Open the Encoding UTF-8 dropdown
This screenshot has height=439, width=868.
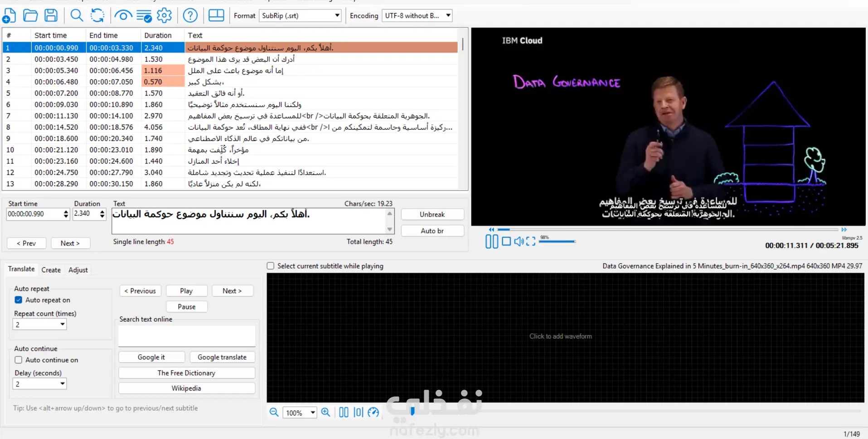pos(417,16)
